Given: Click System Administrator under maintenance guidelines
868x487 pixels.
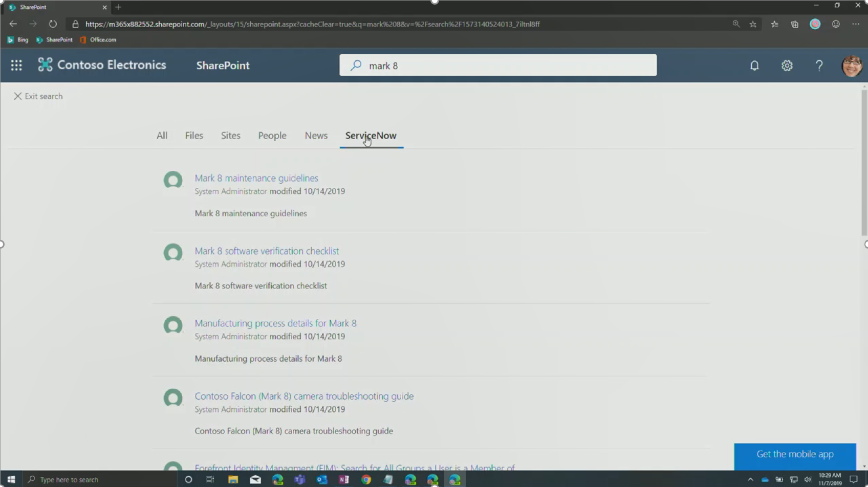Looking at the screenshot, I should (231, 191).
